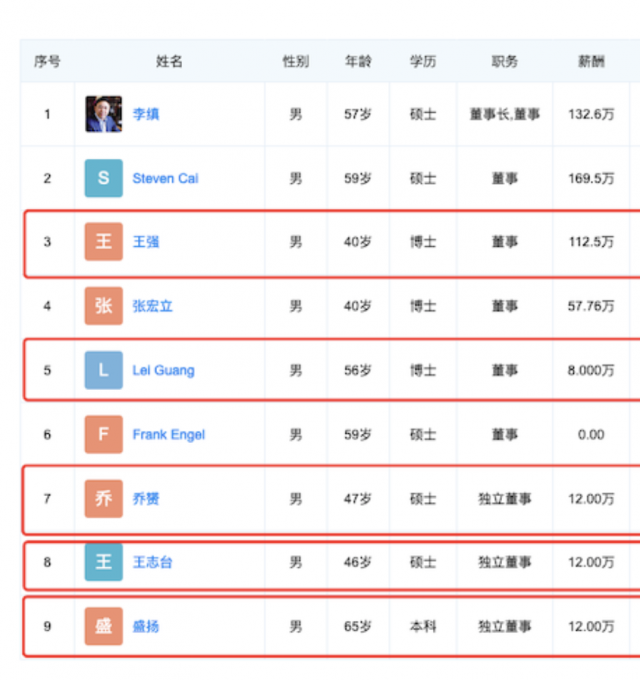Viewport: 640px width, 680px height.
Task: Click the 薪酬 column header
Action: 591,62
